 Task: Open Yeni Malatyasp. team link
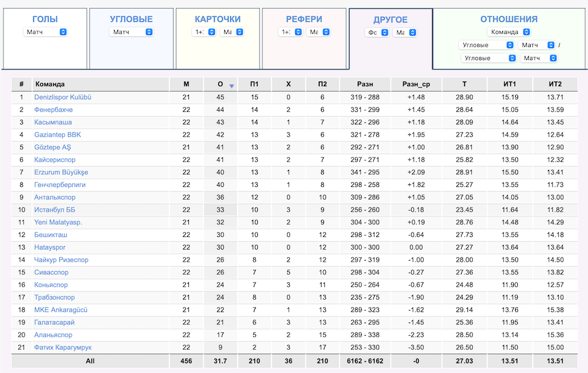pyautogui.click(x=58, y=222)
